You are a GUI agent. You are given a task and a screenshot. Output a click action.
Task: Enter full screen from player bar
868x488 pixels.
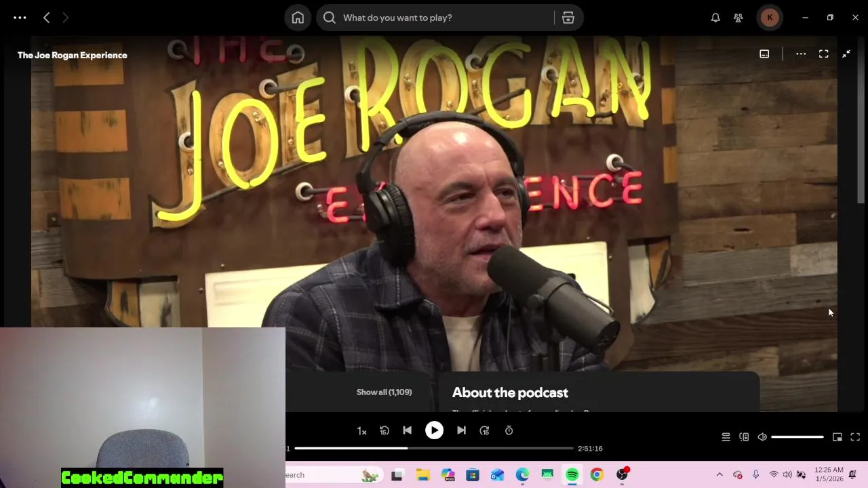pyautogui.click(x=855, y=437)
